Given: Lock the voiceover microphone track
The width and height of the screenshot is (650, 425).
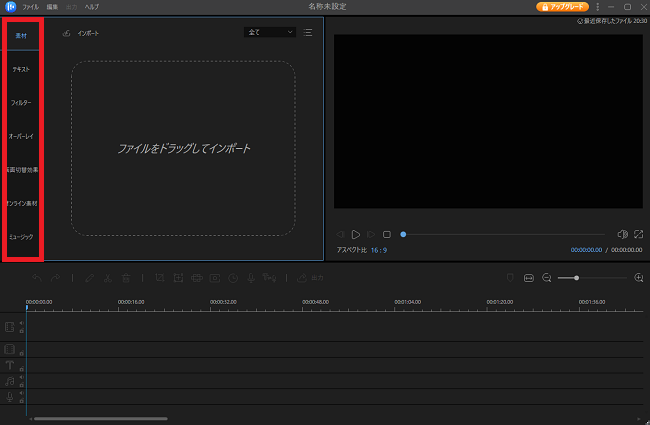Looking at the screenshot, I should pyautogui.click(x=22, y=401).
